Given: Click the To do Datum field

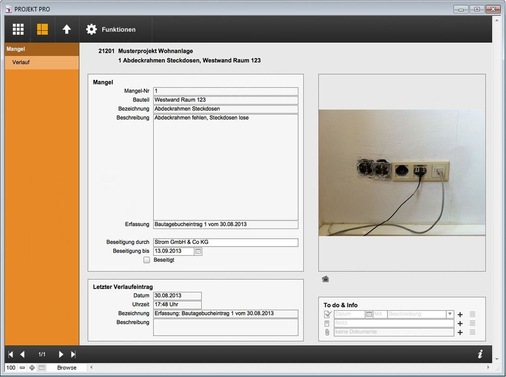Looking at the screenshot, I should coord(349,314).
